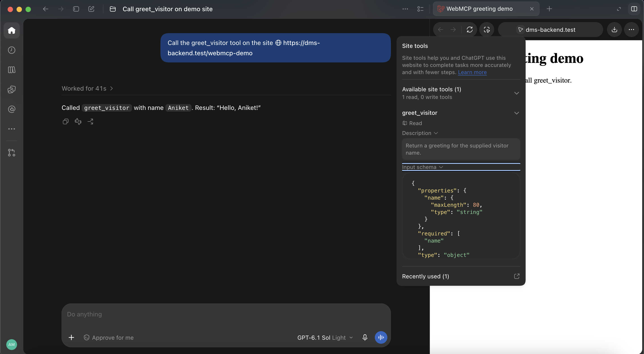Open a new browser tab with the plus
Image resolution: width=644 pixels, height=354 pixels.
tap(549, 9)
